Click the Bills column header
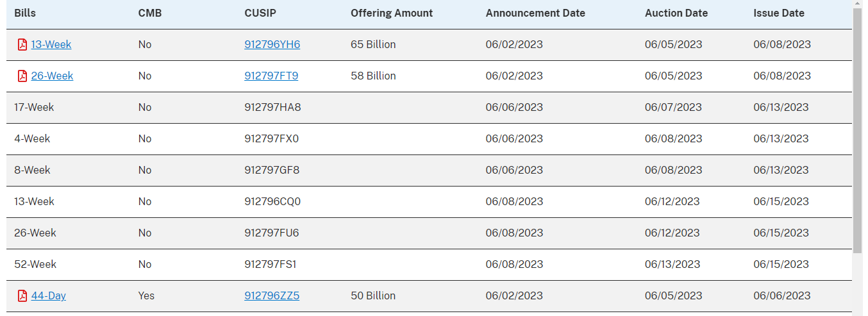The image size is (868, 316). (25, 13)
